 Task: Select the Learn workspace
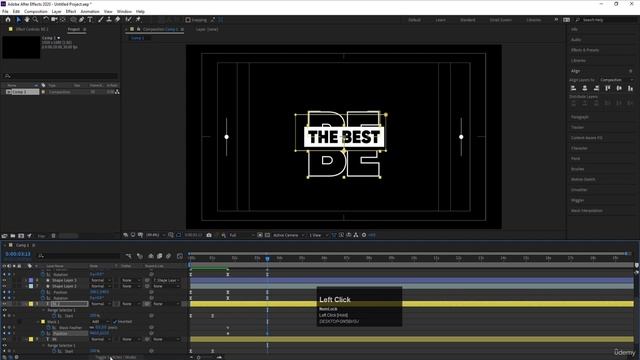click(x=440, y=20)
